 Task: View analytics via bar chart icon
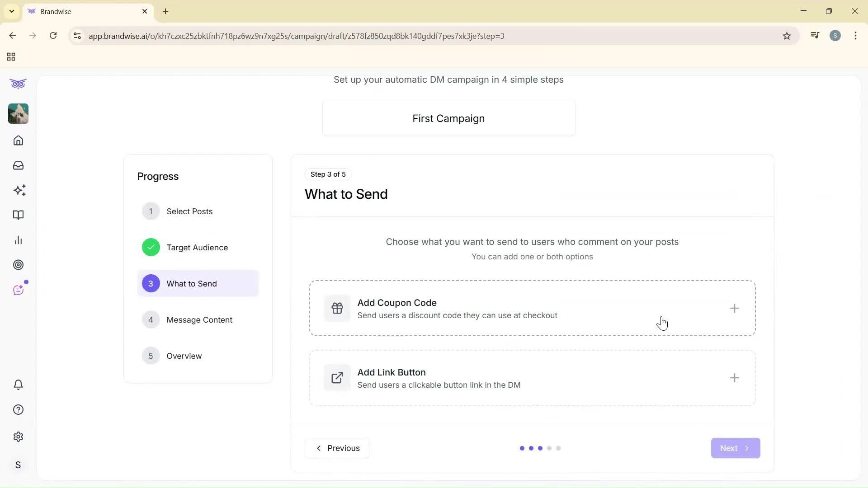pyautogui.click(x=18, y=240)
